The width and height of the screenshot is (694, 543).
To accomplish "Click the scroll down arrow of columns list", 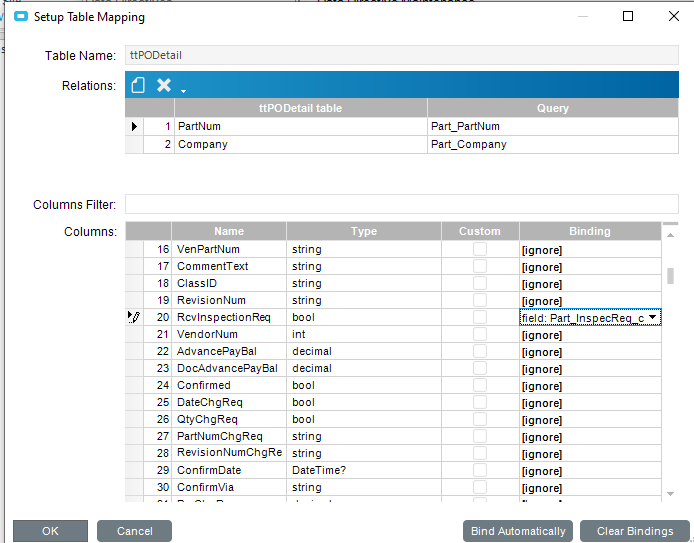I will pyautogui.click(x=671, y=494).
